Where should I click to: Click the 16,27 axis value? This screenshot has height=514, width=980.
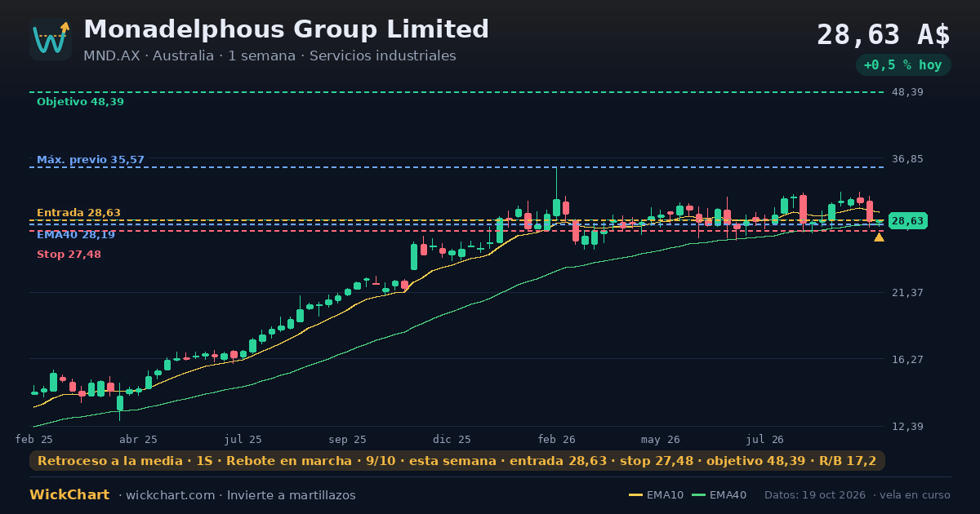pos(907,360)
